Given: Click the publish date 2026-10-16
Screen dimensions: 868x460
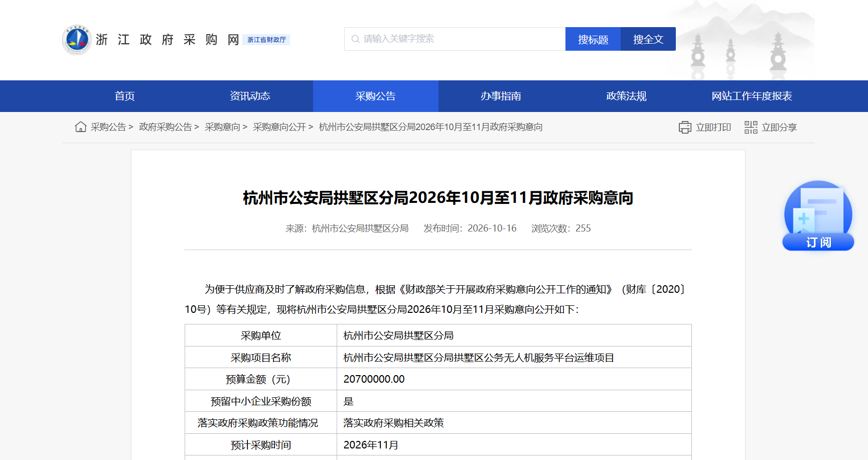Looking at the screenshot, I should point(492,228).
